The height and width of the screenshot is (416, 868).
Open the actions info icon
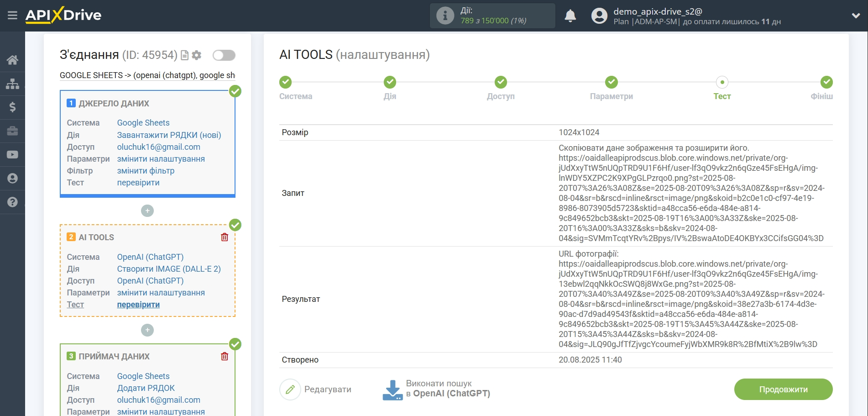tap(445, 16)
